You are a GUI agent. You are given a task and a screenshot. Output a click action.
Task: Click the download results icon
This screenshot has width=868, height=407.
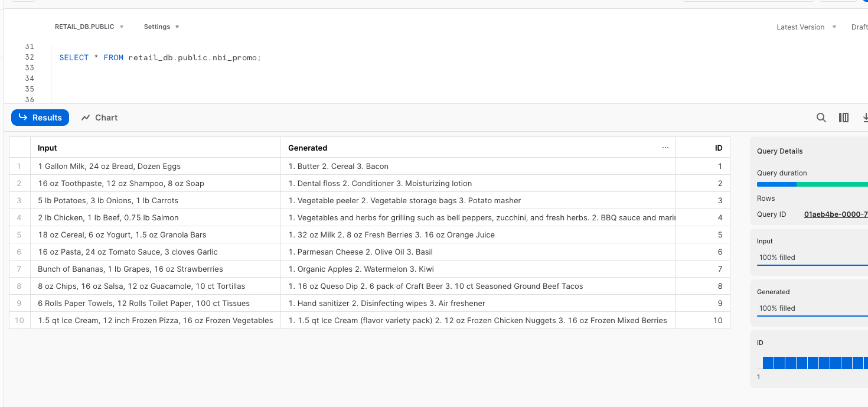(864, 118)
